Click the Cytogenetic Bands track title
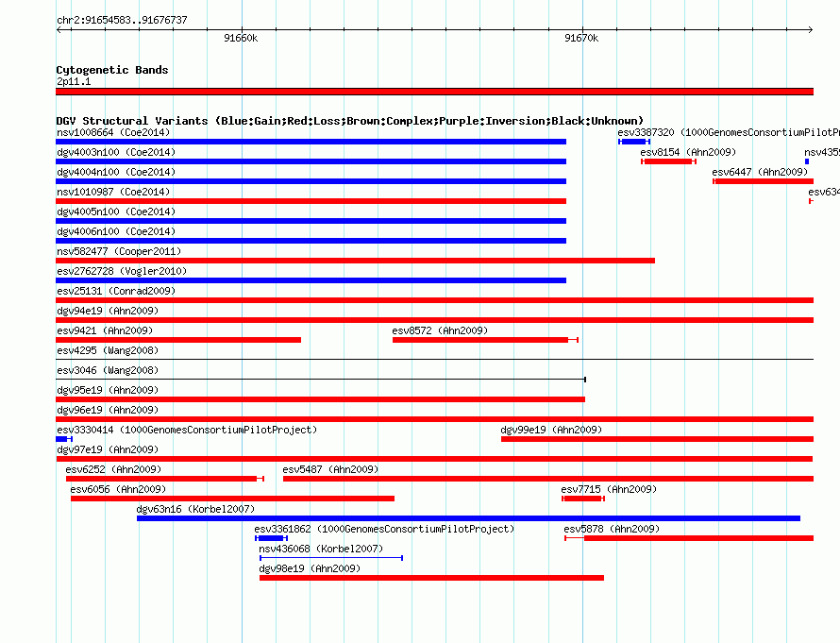Viewport: 840px width, 643px height. tap(112, 70)
